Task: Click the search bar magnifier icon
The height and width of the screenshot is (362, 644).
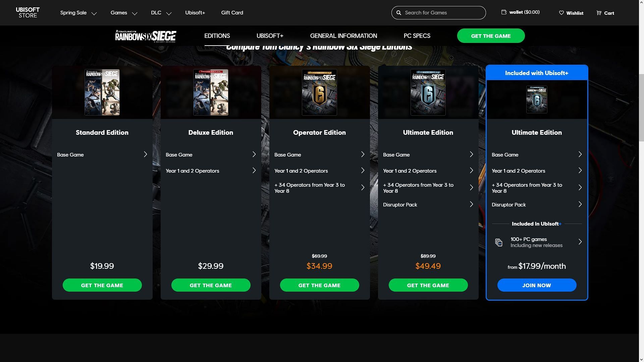Action: [x=399, y=12]
